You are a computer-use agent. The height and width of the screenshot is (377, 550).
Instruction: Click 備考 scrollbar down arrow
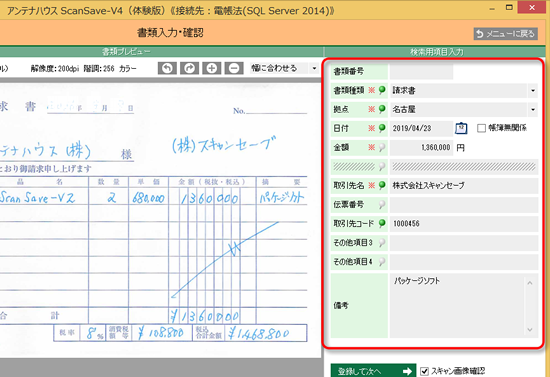530,330
